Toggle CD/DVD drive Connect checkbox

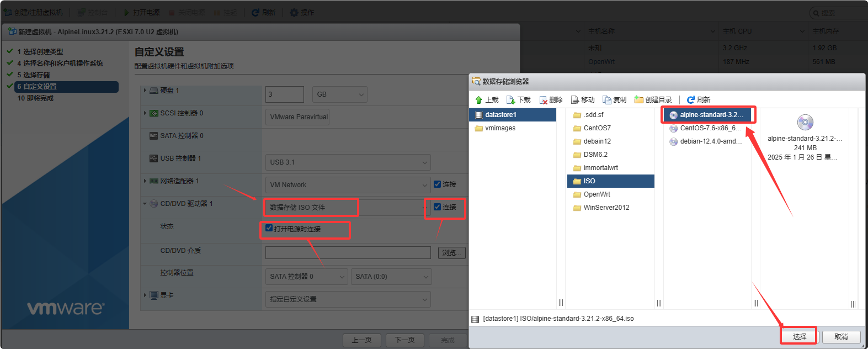click(438, 207)
